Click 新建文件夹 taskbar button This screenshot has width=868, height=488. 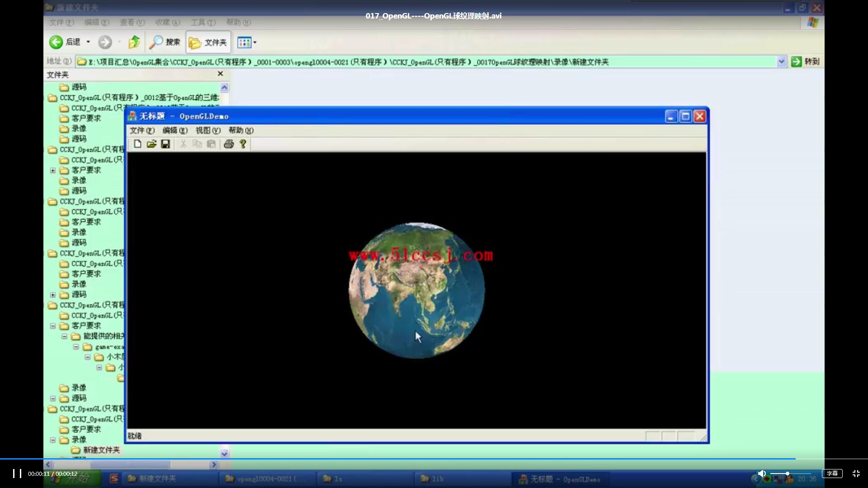point(170,479)
